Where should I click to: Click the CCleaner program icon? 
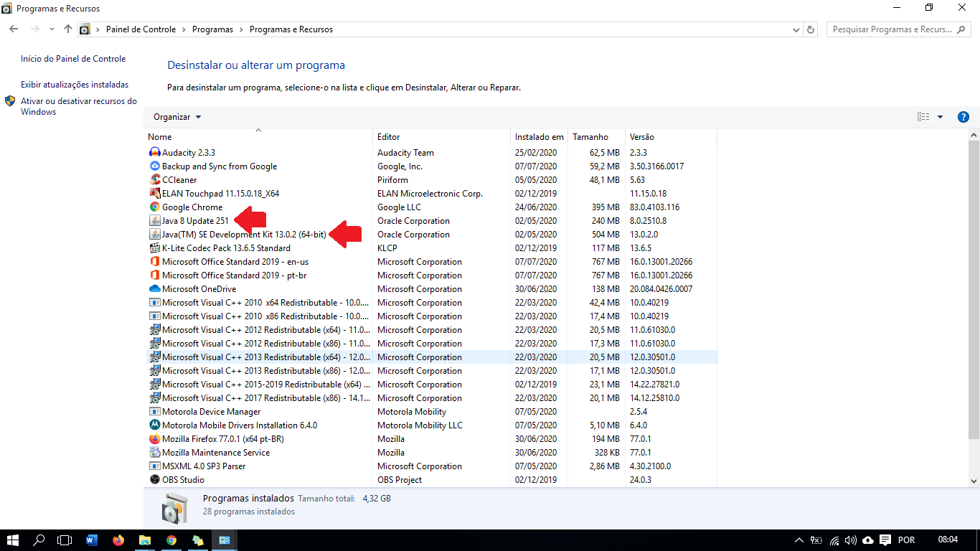click(155, 179)
